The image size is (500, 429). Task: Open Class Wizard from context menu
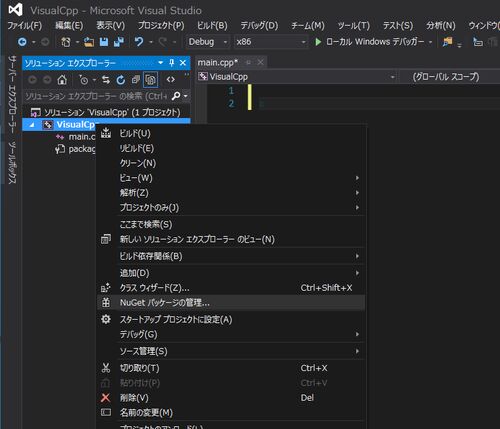231,288
